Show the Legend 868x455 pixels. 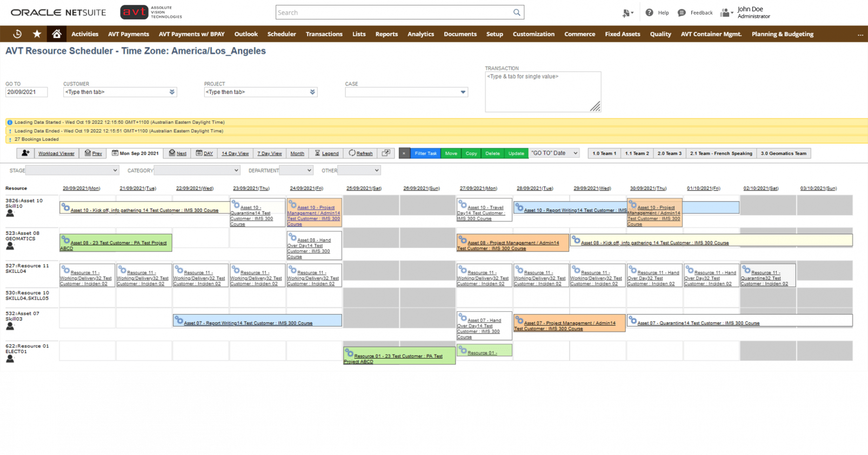[x=326, y=153]
